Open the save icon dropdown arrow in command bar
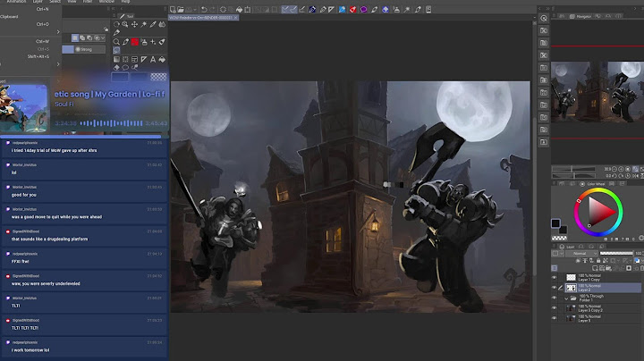The width and height of the screenshot is (644, 361). pyautogui.click(x=195, y=10)
